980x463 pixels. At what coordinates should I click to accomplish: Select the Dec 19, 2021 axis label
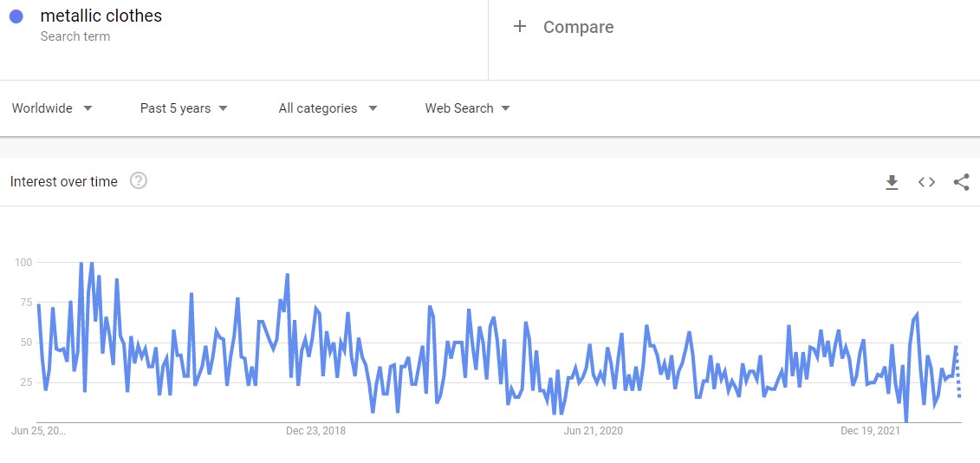[870, 431]
